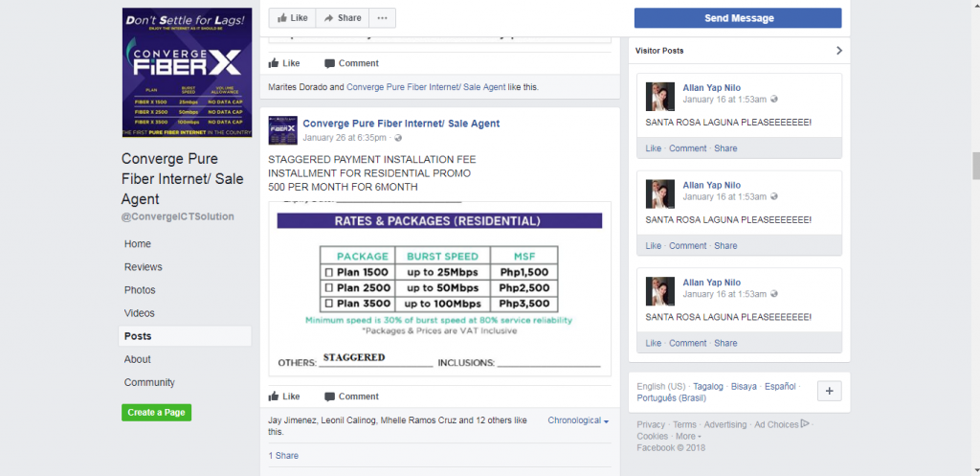Click the Share page button at top
The width and height of the screenshot is (980, 476).
[343, 18]
